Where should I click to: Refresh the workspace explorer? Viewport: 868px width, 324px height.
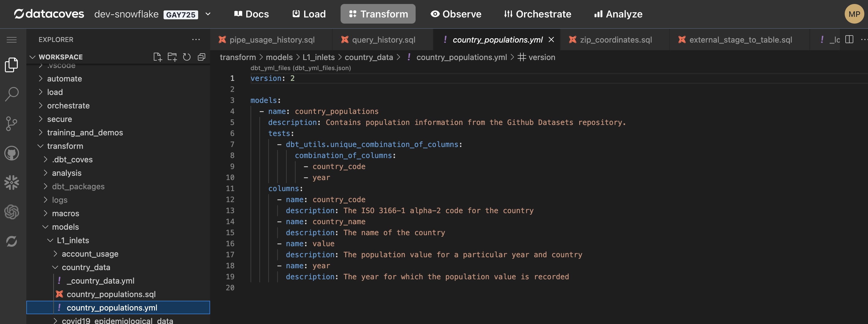(187, 57)
